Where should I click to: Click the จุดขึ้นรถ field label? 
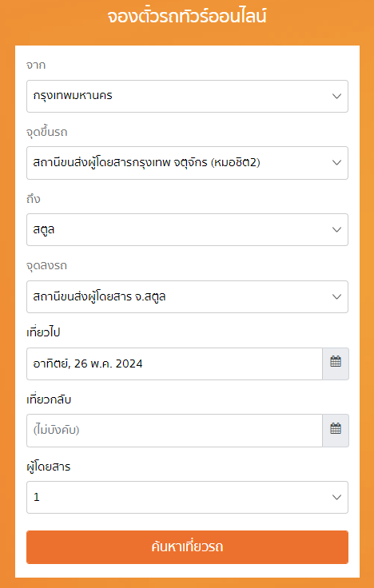tap(47, 133)
